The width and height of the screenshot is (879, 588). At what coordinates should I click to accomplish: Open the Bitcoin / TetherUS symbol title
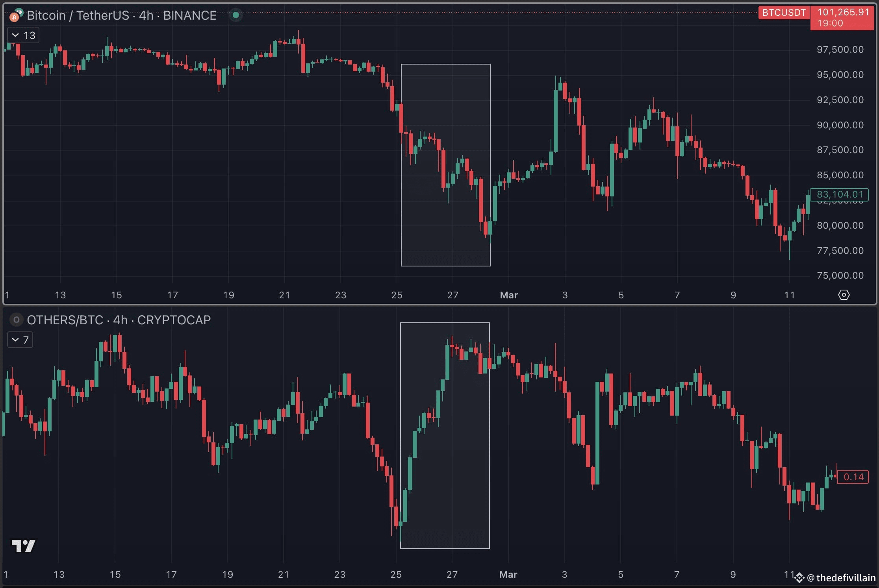point(122,15)
